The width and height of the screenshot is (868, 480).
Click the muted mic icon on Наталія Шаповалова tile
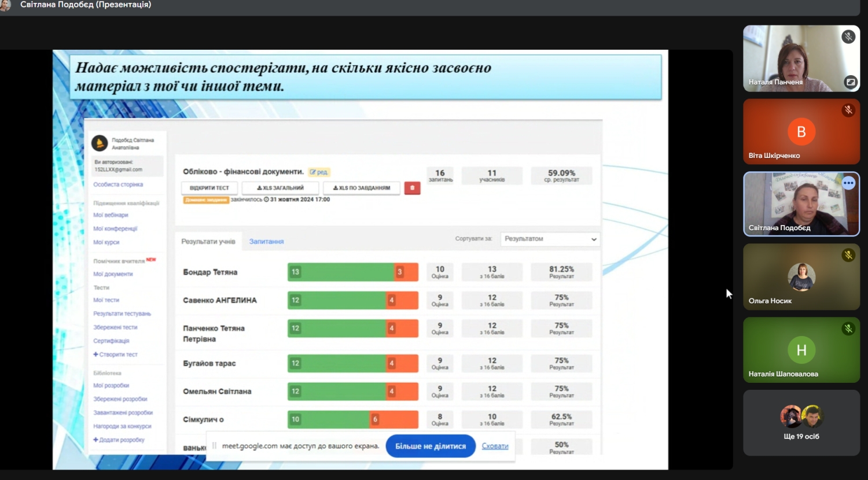pos(848,328)
